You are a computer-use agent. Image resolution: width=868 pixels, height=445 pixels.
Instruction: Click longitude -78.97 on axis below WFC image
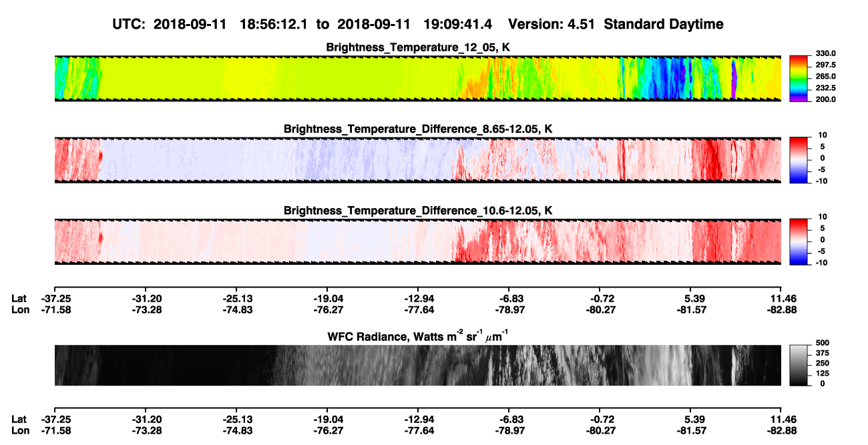(x=509, y=430)
